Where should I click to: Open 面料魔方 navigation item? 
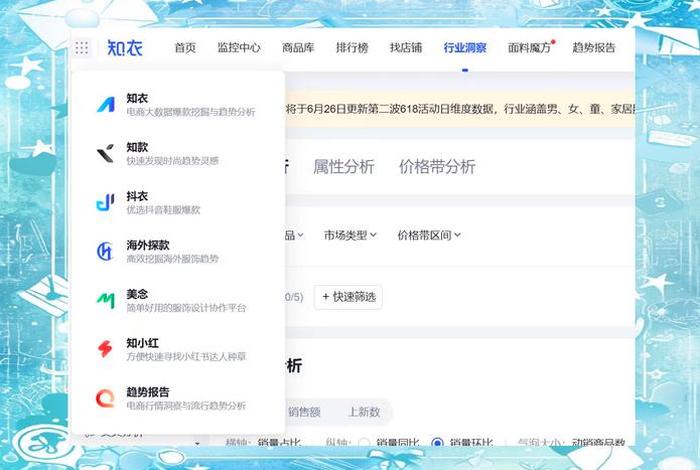coord(529,48)
